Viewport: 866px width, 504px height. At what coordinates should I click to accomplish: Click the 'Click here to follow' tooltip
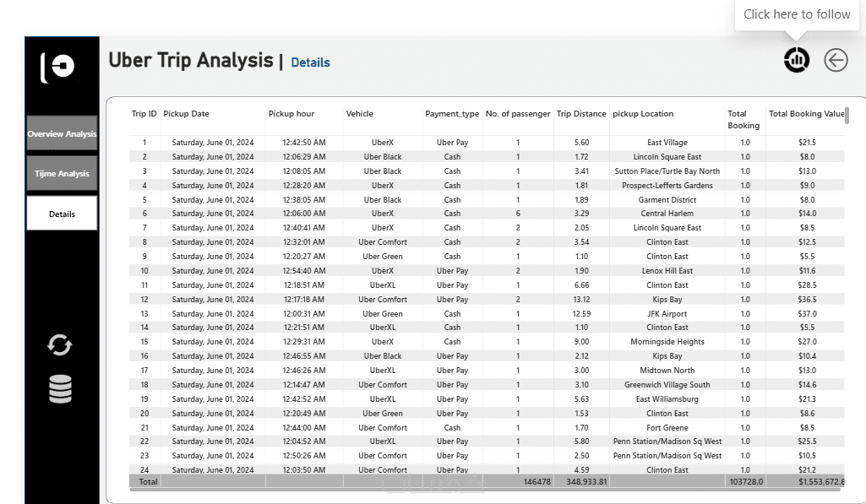pos(797,14)
